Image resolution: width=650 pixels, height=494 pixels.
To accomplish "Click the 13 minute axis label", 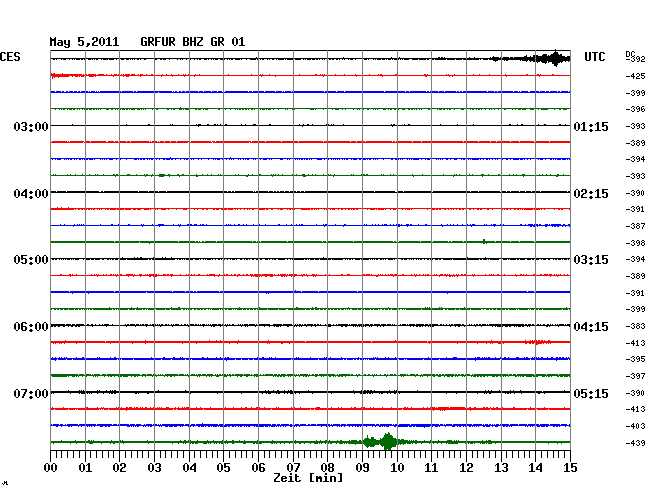I will point(501,468).
